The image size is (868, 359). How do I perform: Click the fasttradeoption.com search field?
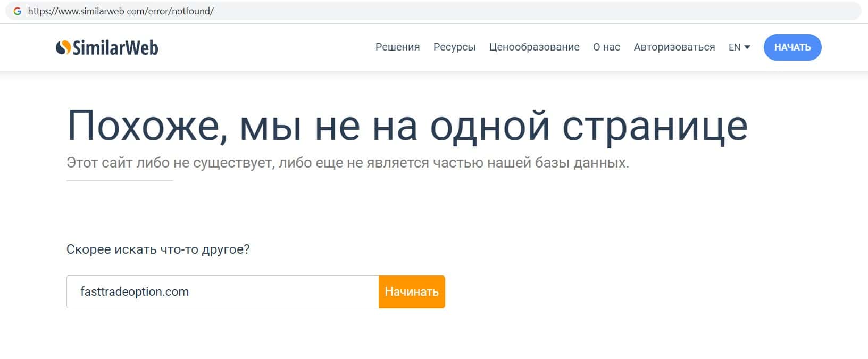pos(222,292)
